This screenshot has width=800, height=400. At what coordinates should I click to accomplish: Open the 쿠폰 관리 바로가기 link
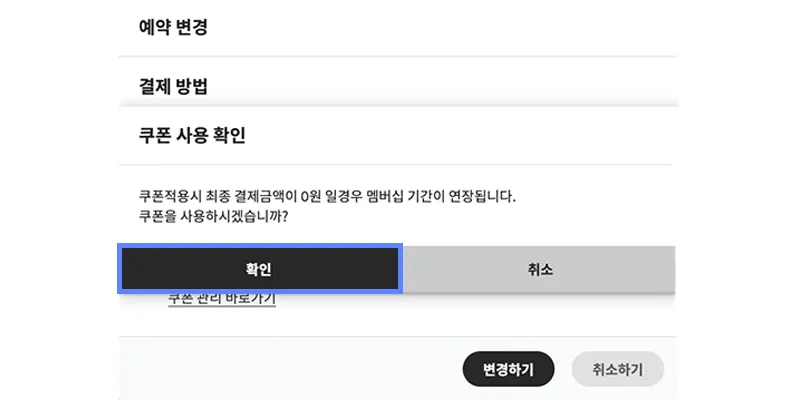tap(222, 299)
